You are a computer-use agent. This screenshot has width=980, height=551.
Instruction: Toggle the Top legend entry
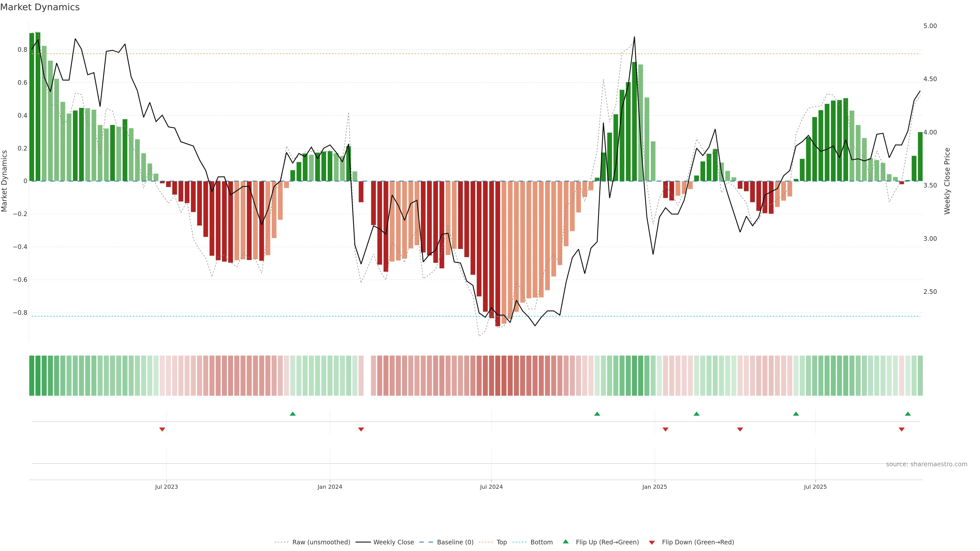click(x=501, y=542)
